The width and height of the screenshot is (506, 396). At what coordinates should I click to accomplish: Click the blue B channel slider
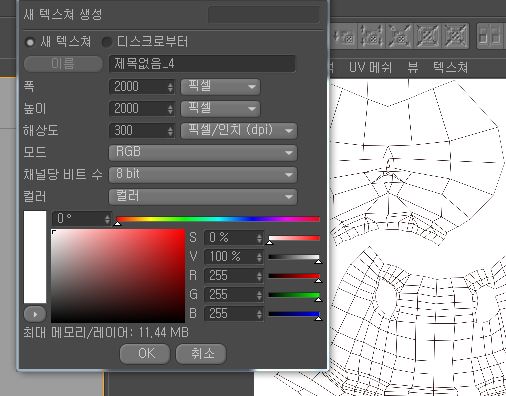294,314
